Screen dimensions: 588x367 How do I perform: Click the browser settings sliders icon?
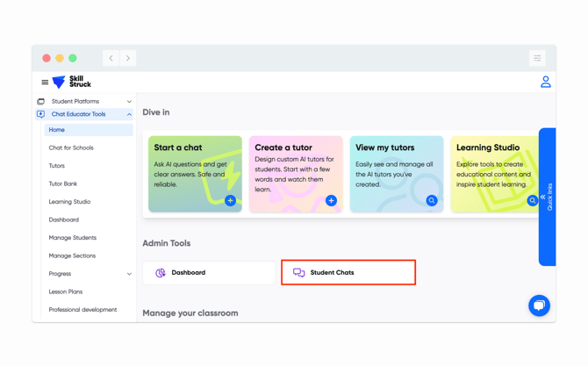click(537, 58)
